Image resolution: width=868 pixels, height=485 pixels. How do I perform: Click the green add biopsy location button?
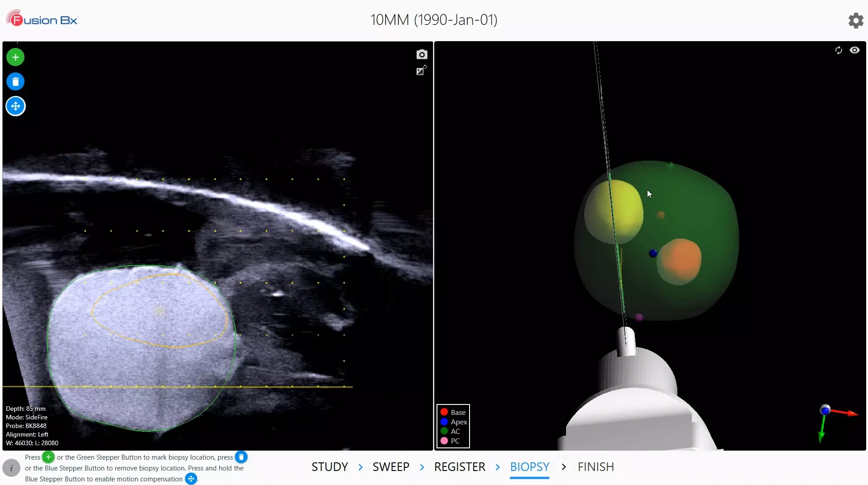click(x=15, y=57)
